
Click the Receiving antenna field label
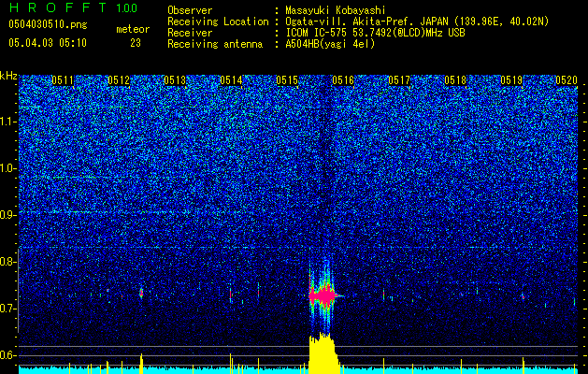coord(215,44)
